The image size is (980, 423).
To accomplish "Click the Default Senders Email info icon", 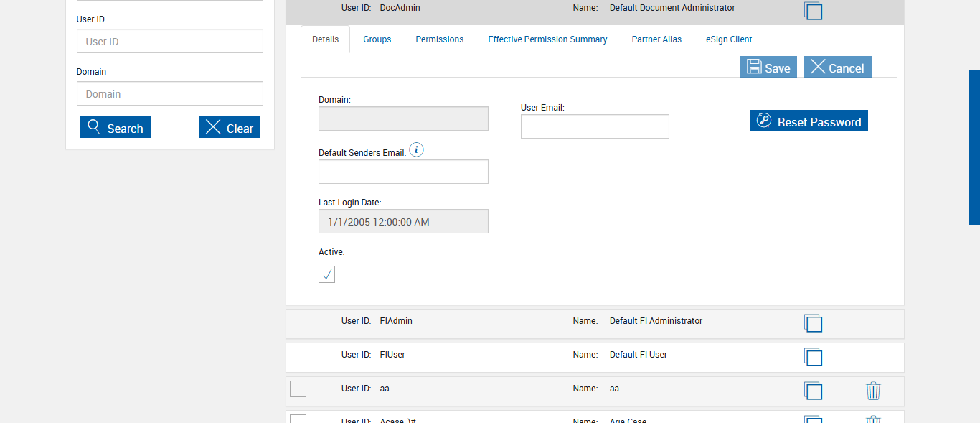I will [416, 150].
